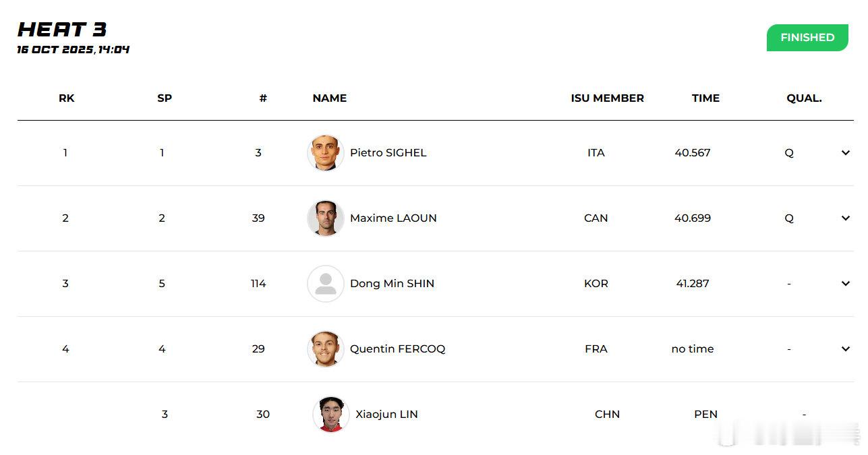Image resolution: width=868 pixels, height=455 pixels.
Task: Open Quentin FERCOQ's name link
Action: pyautogui.click(x=398, y=349)
